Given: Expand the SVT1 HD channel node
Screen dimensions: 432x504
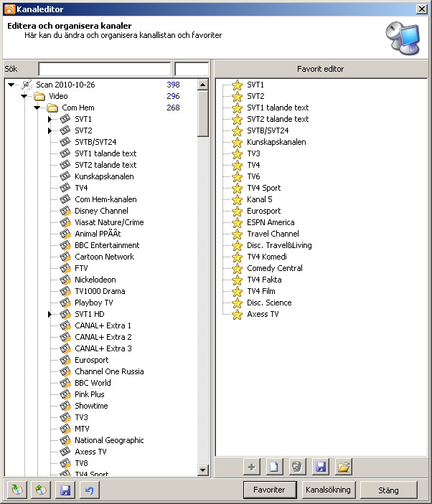Looking at the screenshot, I should pyautogui.click(x=50, y=314).
